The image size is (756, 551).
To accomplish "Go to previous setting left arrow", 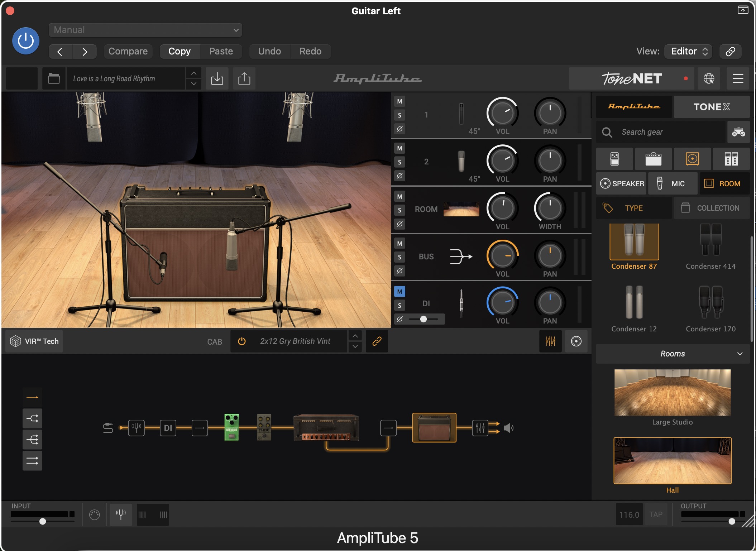I will (x=60, y=52).
